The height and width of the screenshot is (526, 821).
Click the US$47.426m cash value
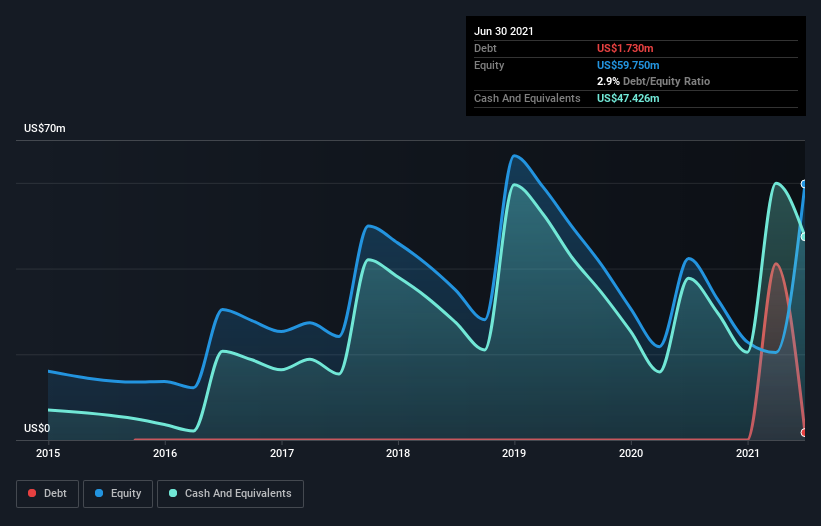628,98
